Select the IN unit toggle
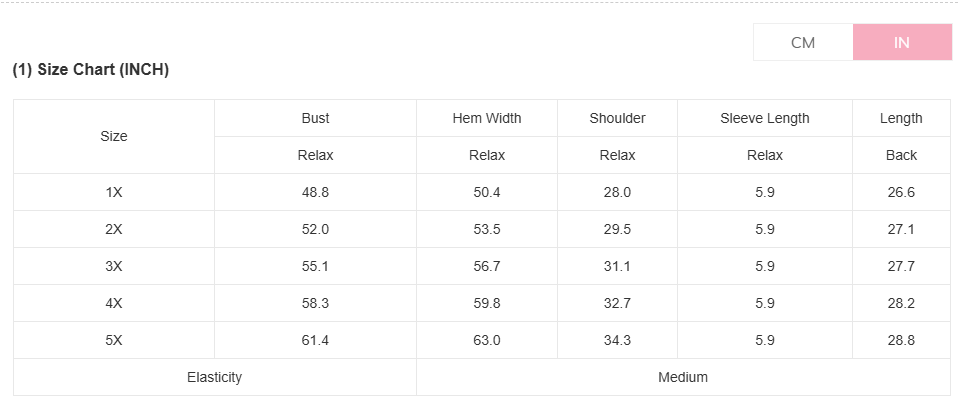 coord(902,42)
